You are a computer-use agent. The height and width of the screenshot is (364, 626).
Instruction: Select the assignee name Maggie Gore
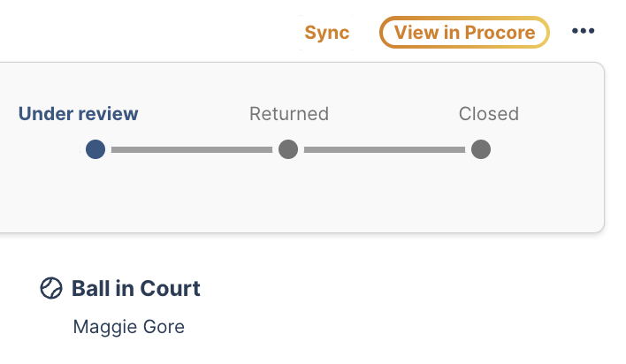click(128, 327)
